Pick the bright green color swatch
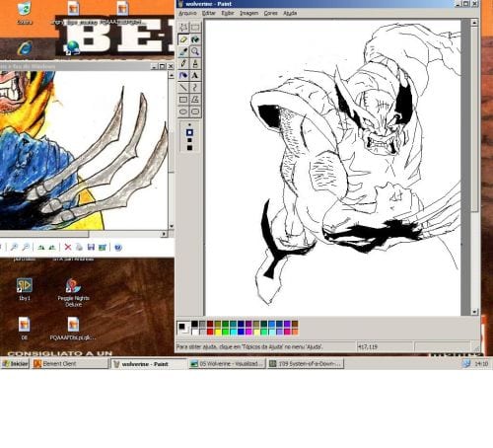493x448 pixels. point(226,332)
